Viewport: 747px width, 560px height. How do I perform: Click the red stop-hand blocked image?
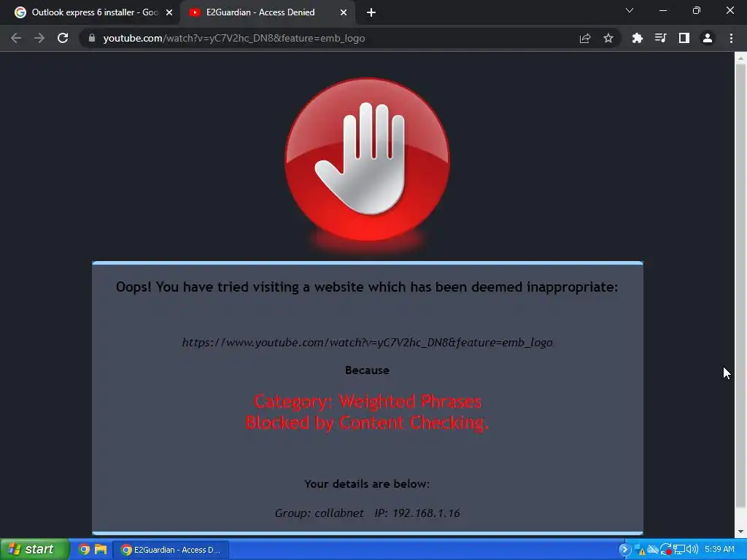pos(367,160)
